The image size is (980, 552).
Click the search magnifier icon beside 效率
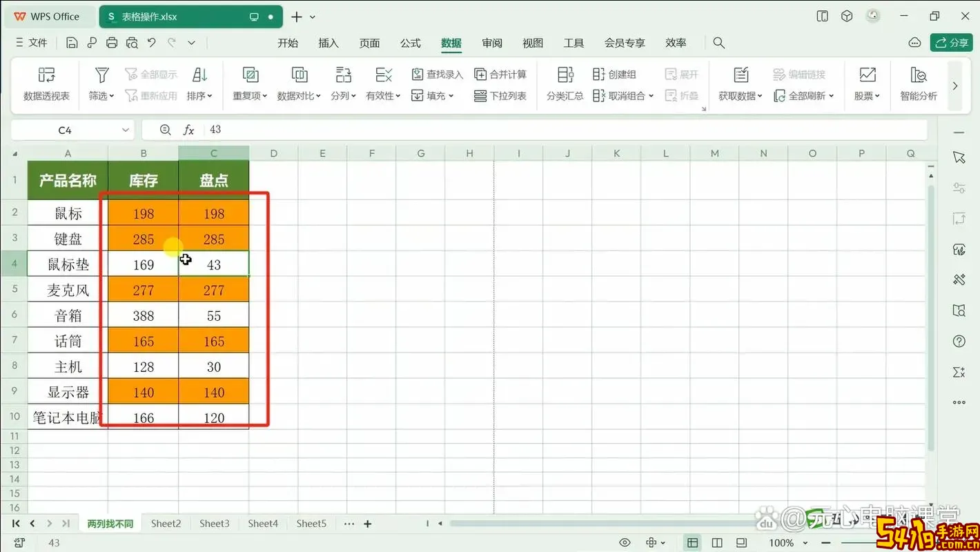pyautogui.click(x=718, y=43)
